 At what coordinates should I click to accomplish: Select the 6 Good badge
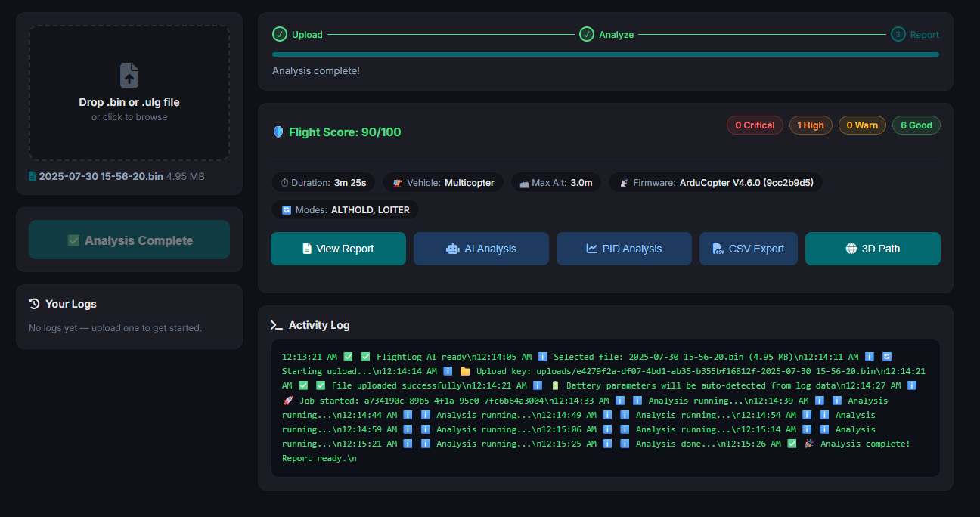pyautogui.click(x=916, y=125)
